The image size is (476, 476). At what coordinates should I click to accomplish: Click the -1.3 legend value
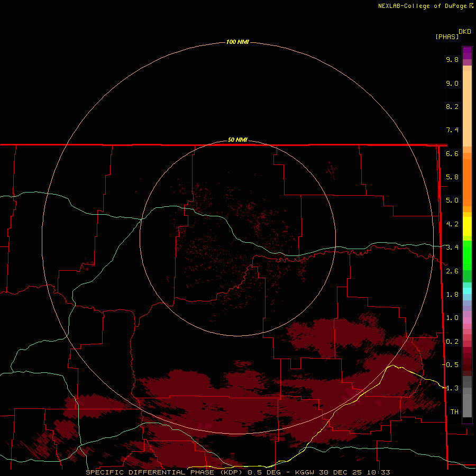pos(450,388)
